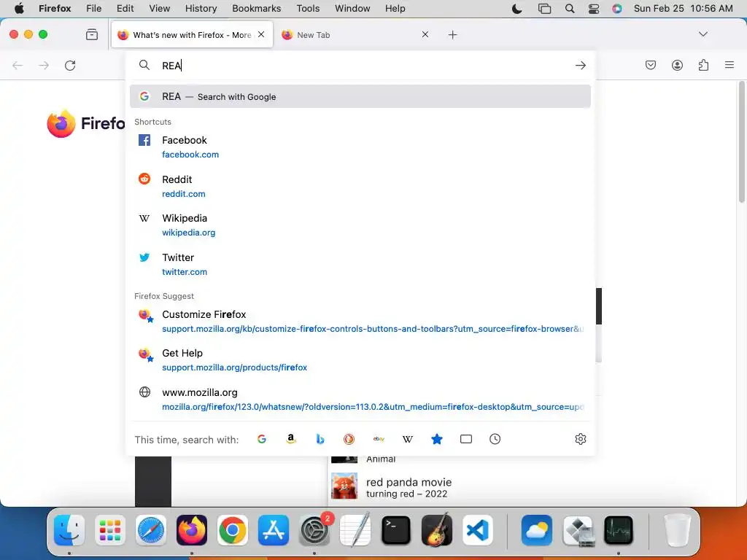The image size is (747, 560).
Task: Open the History menu
Action: point(201,9)
